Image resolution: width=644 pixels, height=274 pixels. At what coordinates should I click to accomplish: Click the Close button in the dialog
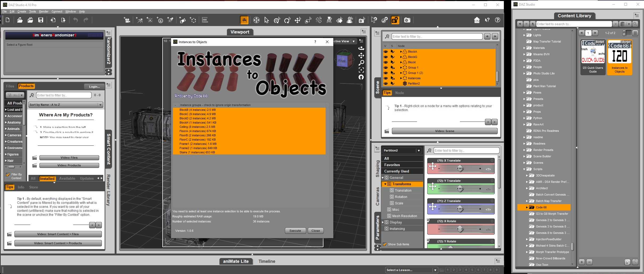tap(316, 231)
